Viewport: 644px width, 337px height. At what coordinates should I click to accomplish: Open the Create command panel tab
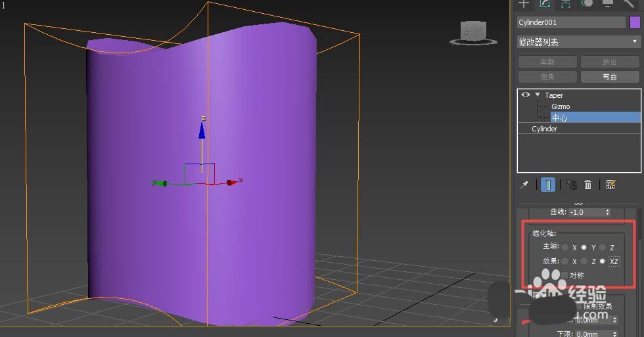click(524, 4)
